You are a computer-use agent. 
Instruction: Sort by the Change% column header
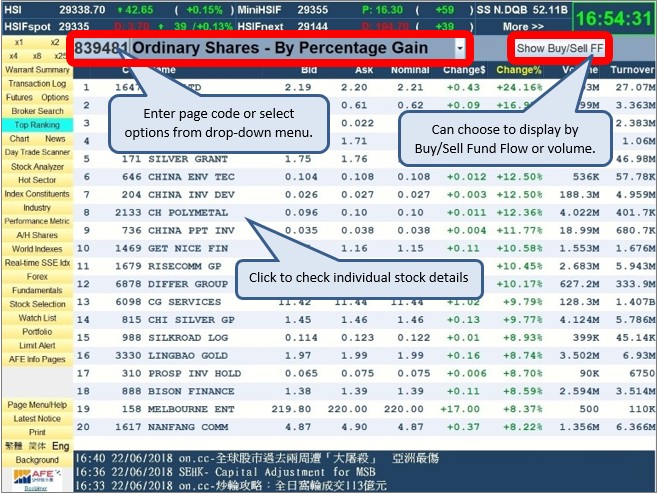(519, 70)
